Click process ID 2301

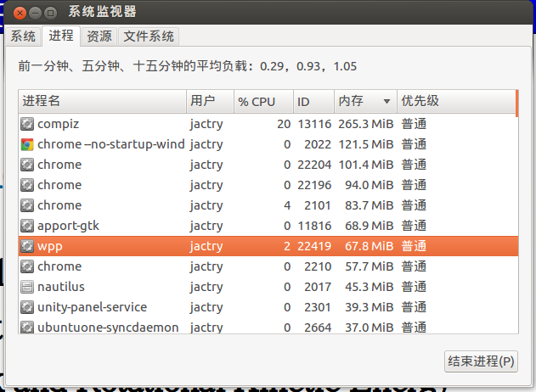(x=318, y=307)
